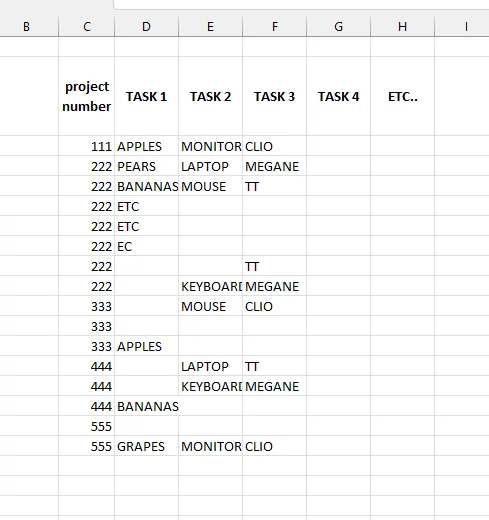The image size is (489, 520).
Task: Select MEGANE cell next to PEARS row
Action: 274,166
